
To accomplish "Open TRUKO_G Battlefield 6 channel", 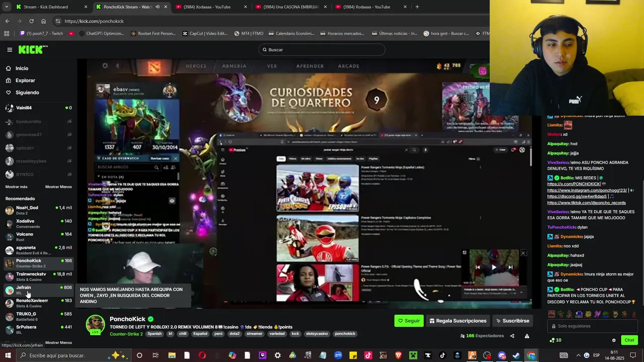I will coord(38,316).
